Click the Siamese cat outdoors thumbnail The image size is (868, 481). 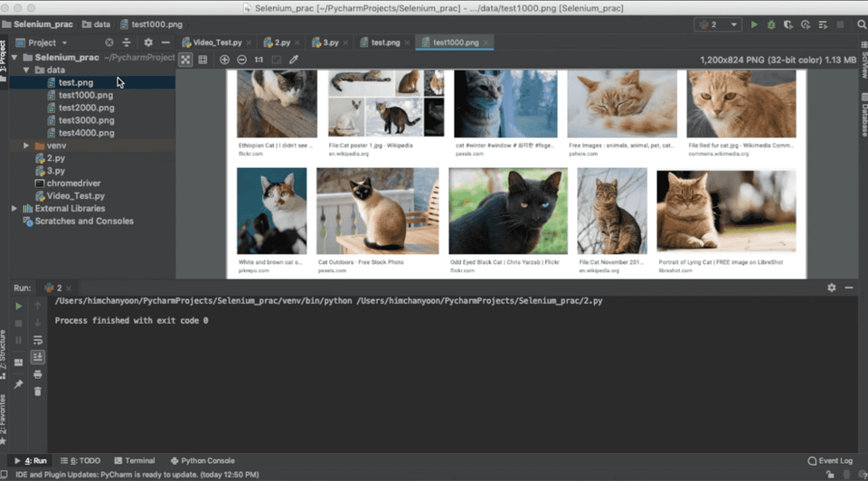(x=378, y=211)
